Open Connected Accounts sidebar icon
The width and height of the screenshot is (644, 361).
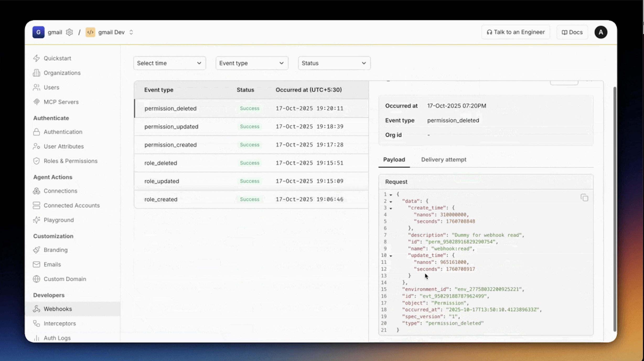click(36, 205)
